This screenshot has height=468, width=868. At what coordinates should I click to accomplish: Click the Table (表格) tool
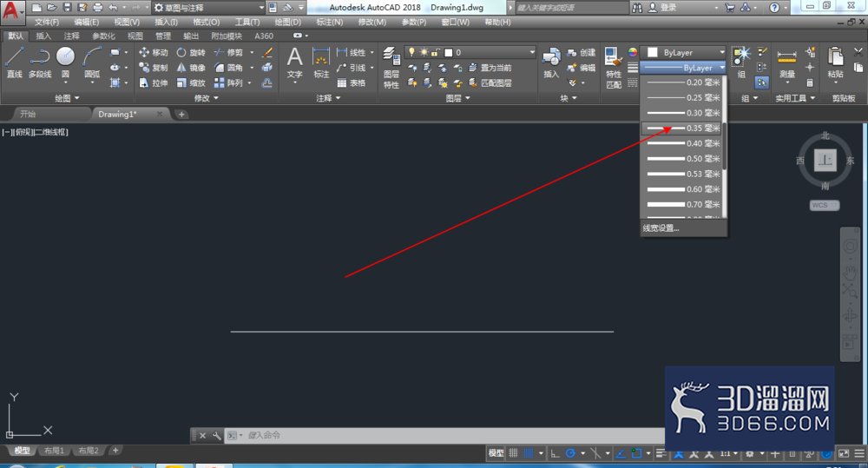point(352,82)
